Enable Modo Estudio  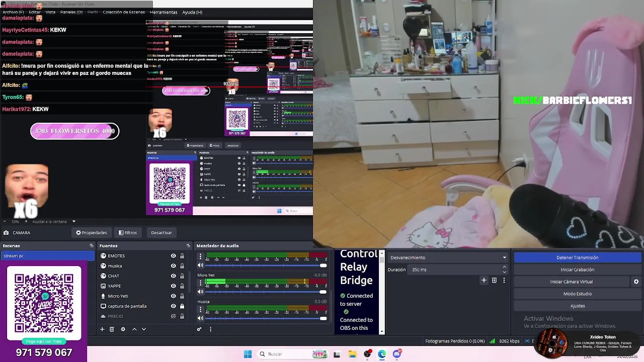pos(578,294)
